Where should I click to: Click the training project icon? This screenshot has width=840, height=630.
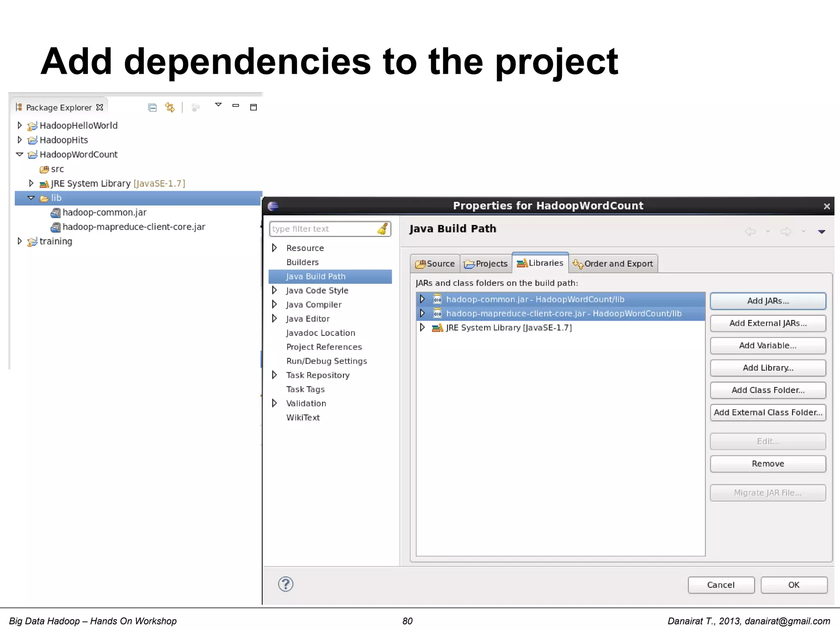(32, 242)
